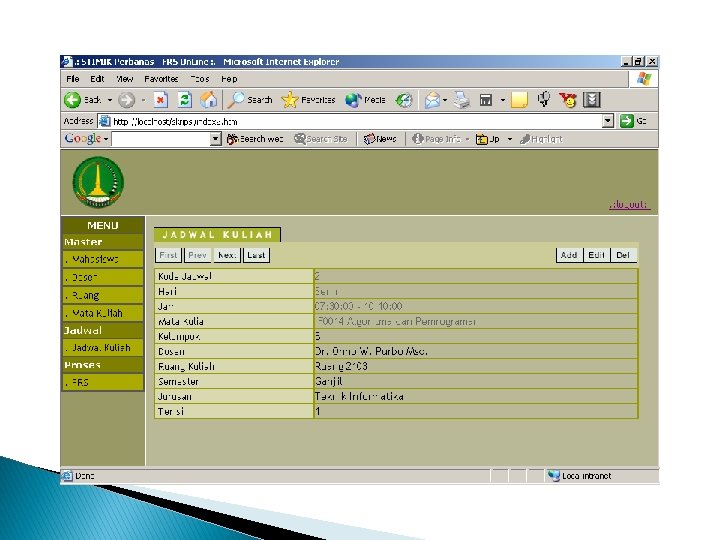Click Google toolbar Page Info button
Screen dimensions: 720x540
(436, 139)
